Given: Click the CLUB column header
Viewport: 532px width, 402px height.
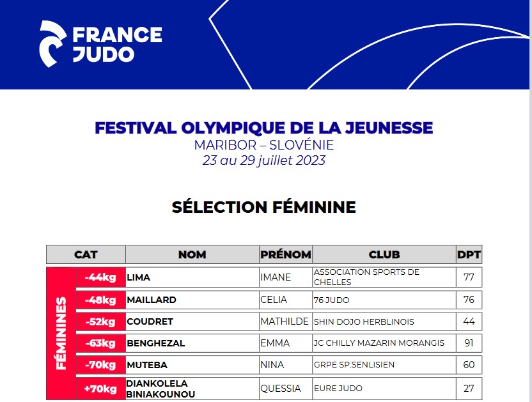Looking at the screenshot, I should point(384,254).
